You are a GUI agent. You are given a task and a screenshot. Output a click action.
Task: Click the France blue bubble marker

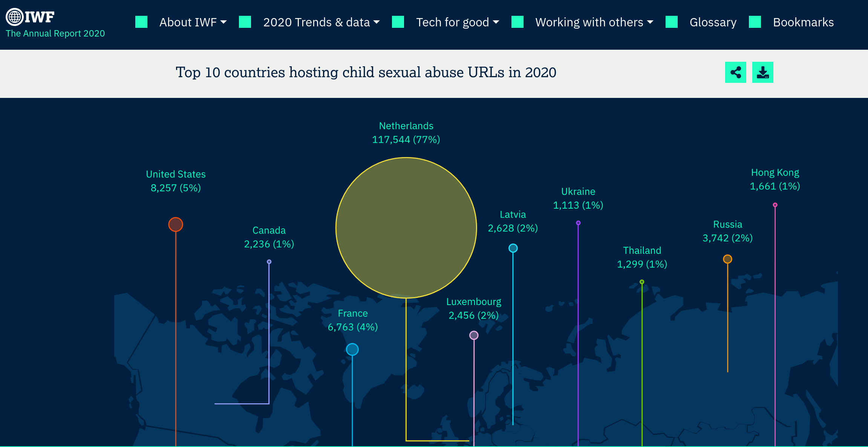[352, 349]
